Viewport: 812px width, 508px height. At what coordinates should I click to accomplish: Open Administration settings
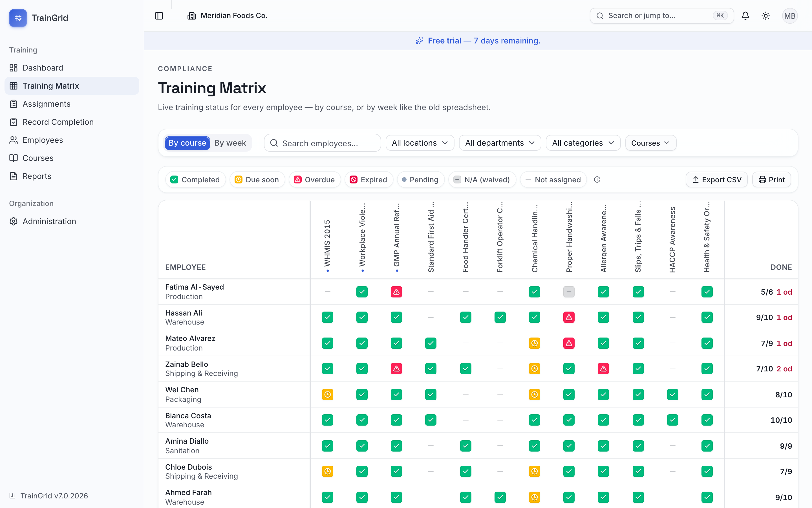tap(72, 222)
